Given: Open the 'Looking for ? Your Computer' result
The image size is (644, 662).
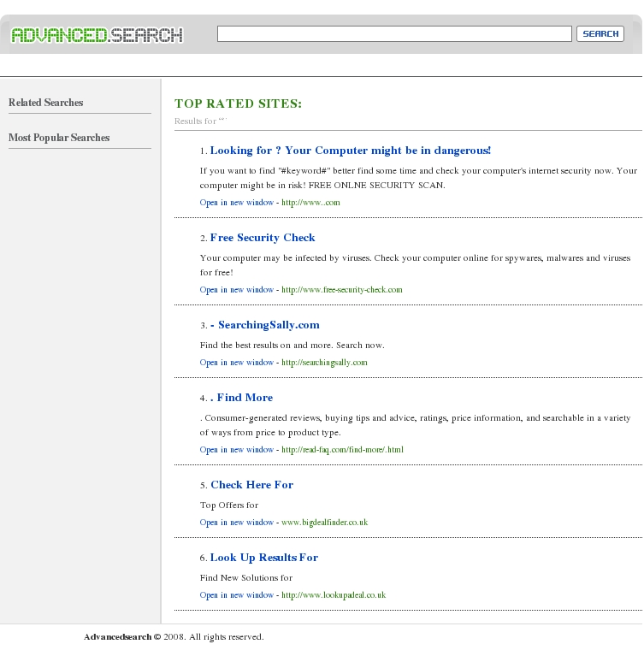Looking at the screenshot, I should (351, 151).
